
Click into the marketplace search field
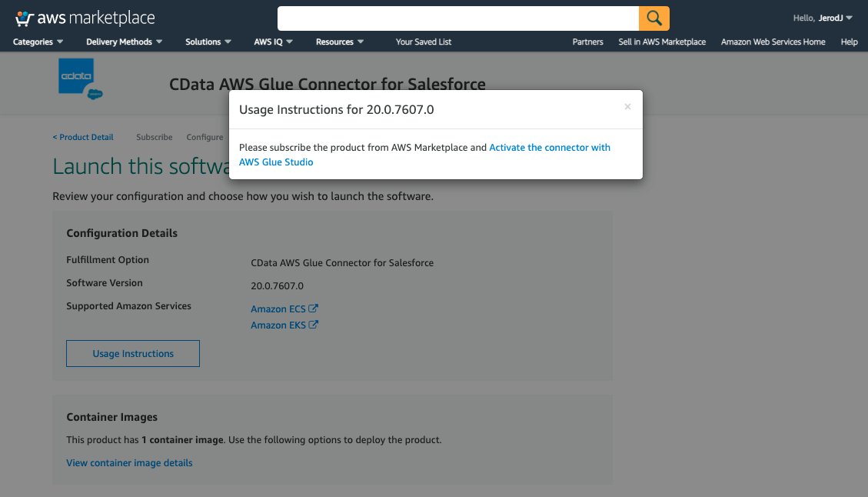coord(457,18)
